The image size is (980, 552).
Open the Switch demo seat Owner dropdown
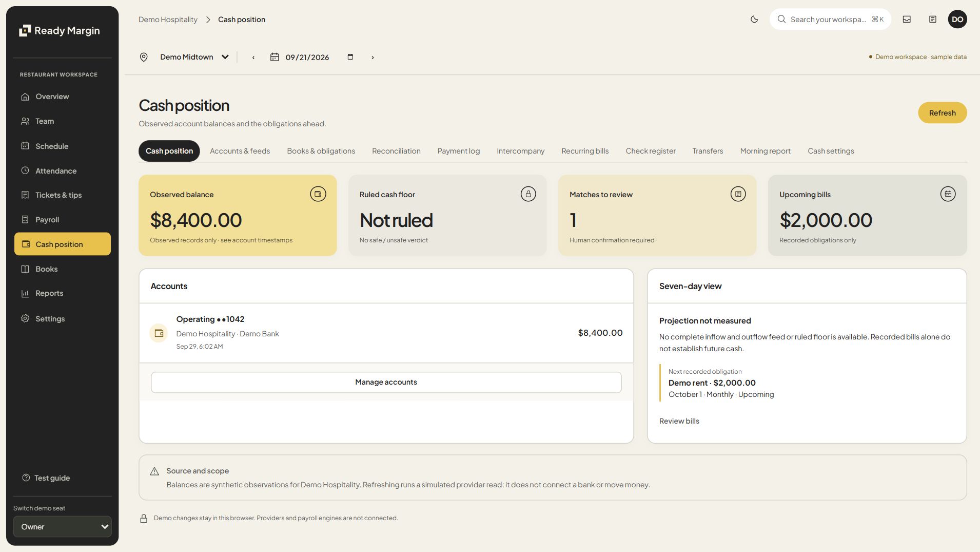pos(62,526)
